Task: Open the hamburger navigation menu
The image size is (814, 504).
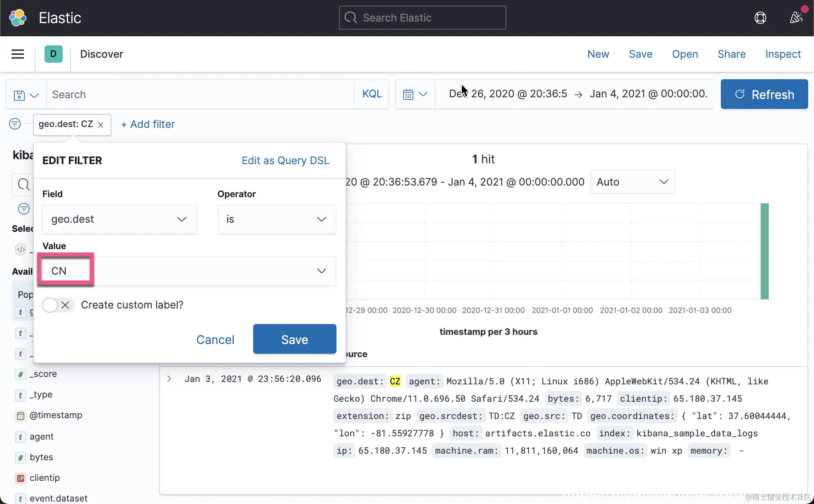Action: [x=17, y=54]
